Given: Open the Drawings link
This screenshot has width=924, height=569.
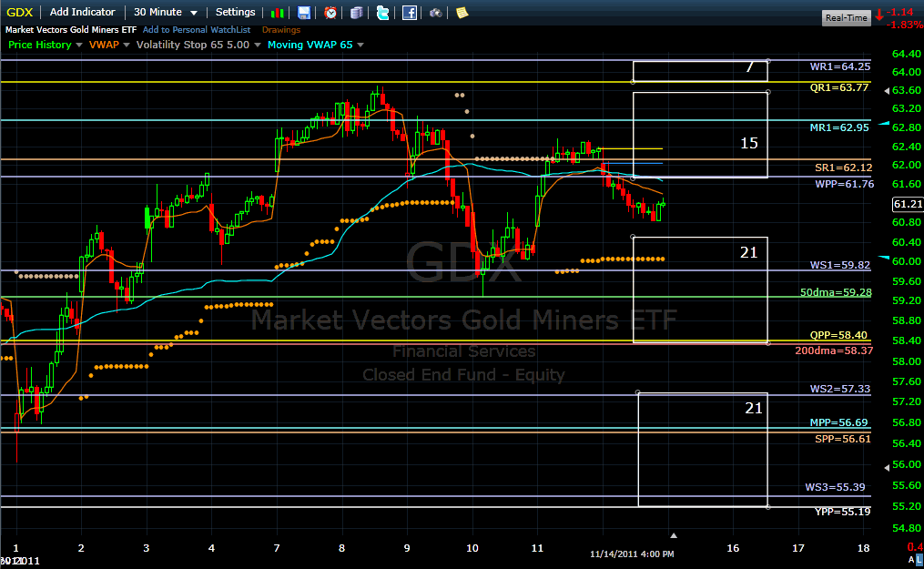Looking at the screenshot, I should (281, 29).
